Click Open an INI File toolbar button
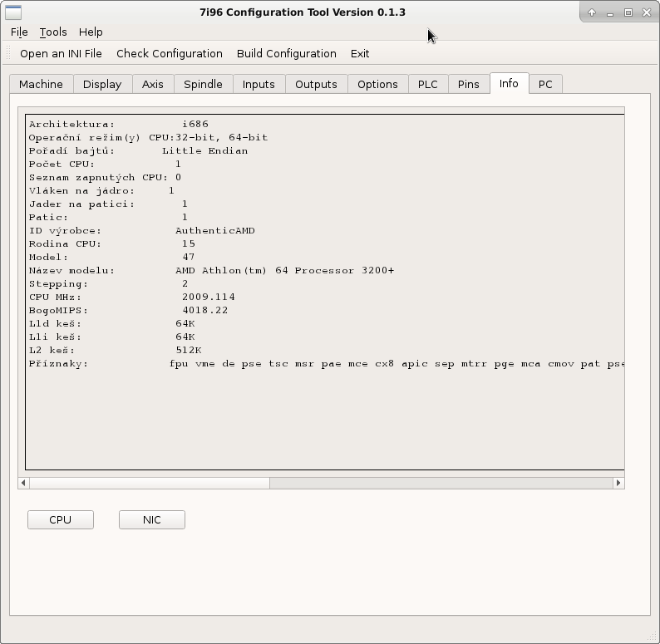Screen dimensions: 660x644 [x=61, y=53]
